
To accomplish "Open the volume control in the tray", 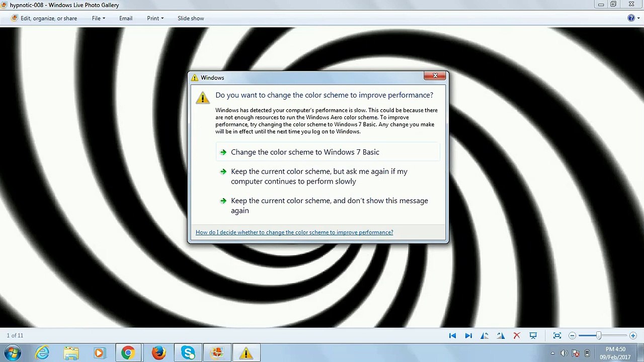I will click(564, 353).
